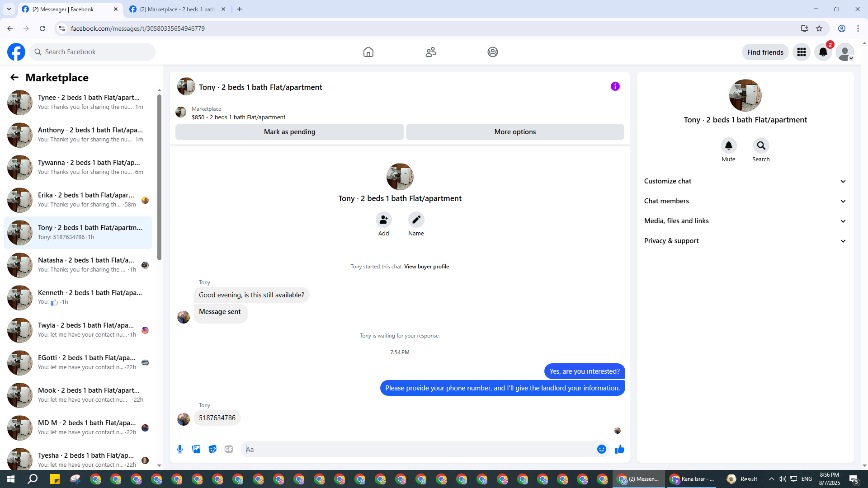Click the conversation list scrollbar
This screenshot has width=868, height=488.
[x=159, y=177]
